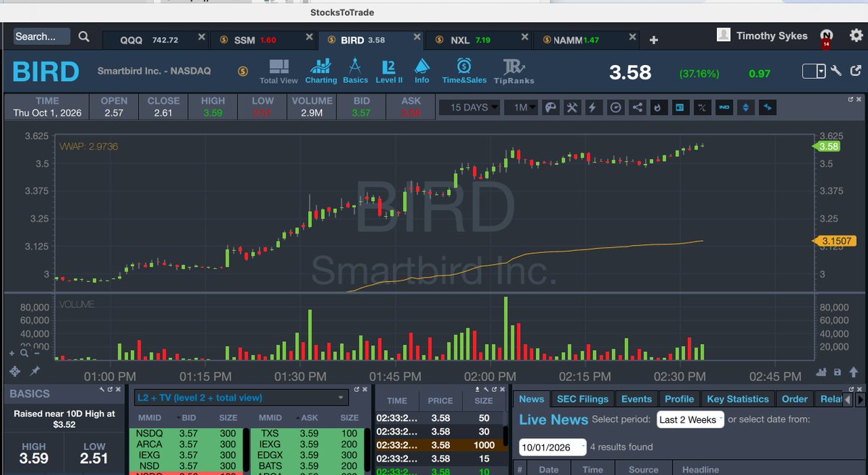Zoom in chart with plus button
This screenshot has width=868, height=475.
(12, 353)
